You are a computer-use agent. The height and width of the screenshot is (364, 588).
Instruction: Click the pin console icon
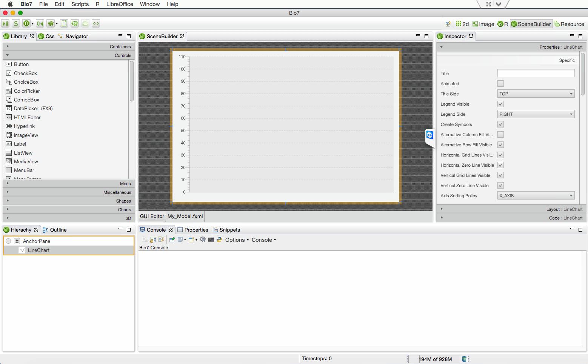(172, 240)
